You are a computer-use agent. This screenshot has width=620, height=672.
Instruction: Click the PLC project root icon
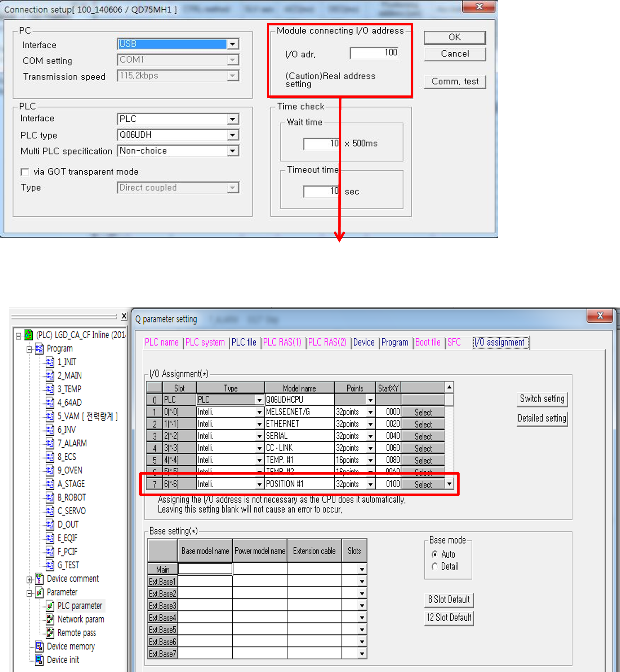click(28, 335)
